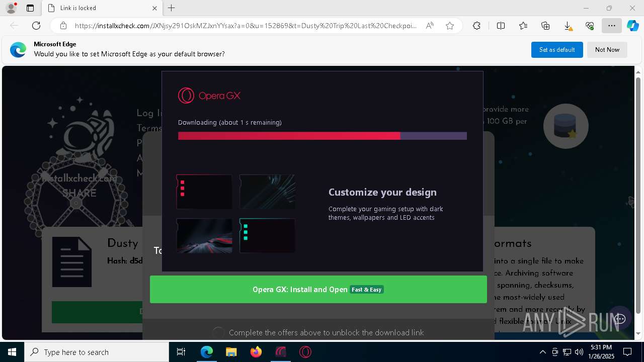
Task: Add page to favorites star icon
Action: click(x=450, y=26)
